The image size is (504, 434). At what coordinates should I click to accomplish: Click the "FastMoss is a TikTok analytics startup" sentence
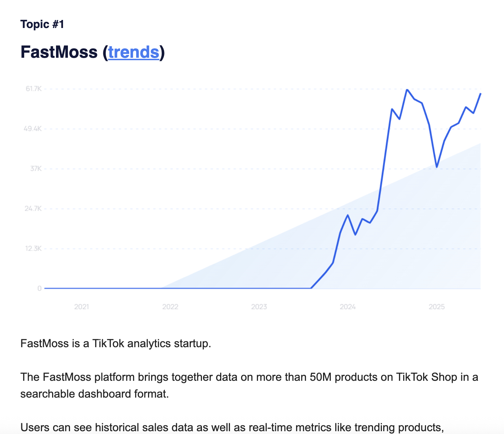click(x=116, y=343)
